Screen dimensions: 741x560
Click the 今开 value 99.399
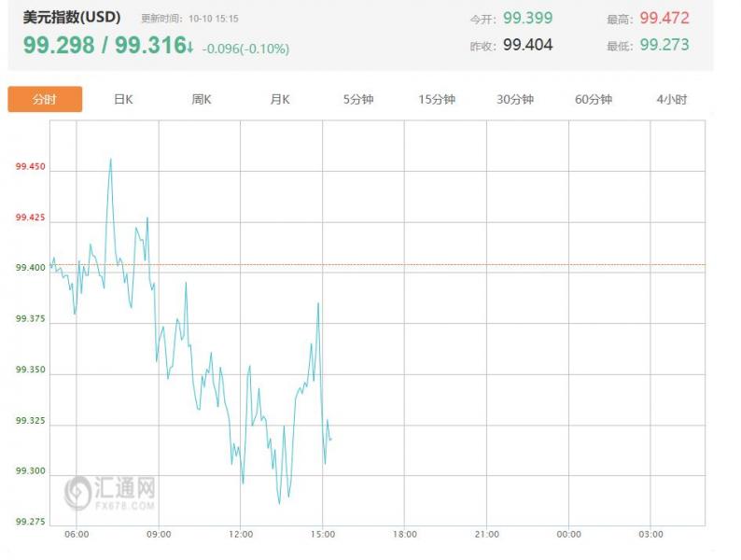pos(527,19)
